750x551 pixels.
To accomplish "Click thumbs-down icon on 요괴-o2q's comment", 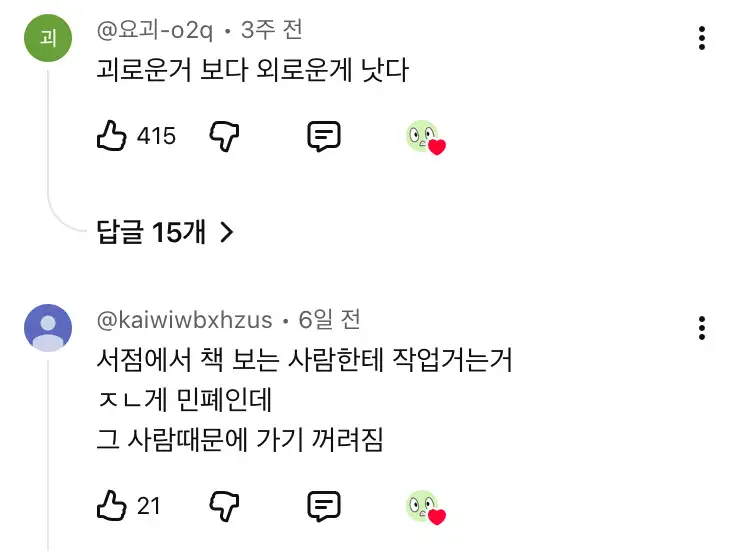I will click(225, 136).
